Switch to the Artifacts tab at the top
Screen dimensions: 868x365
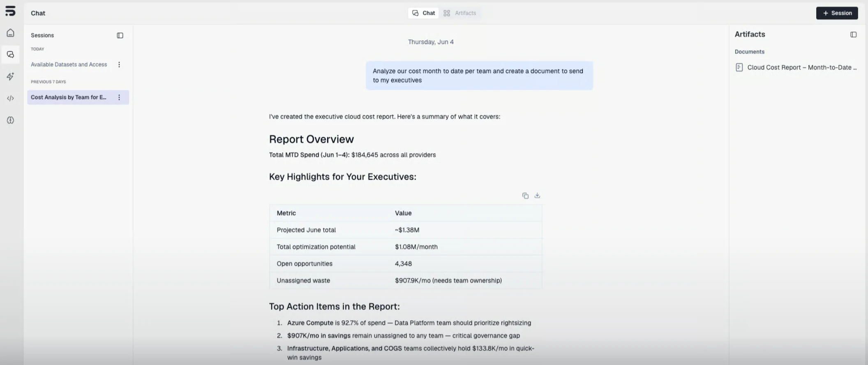coord(460,13)
